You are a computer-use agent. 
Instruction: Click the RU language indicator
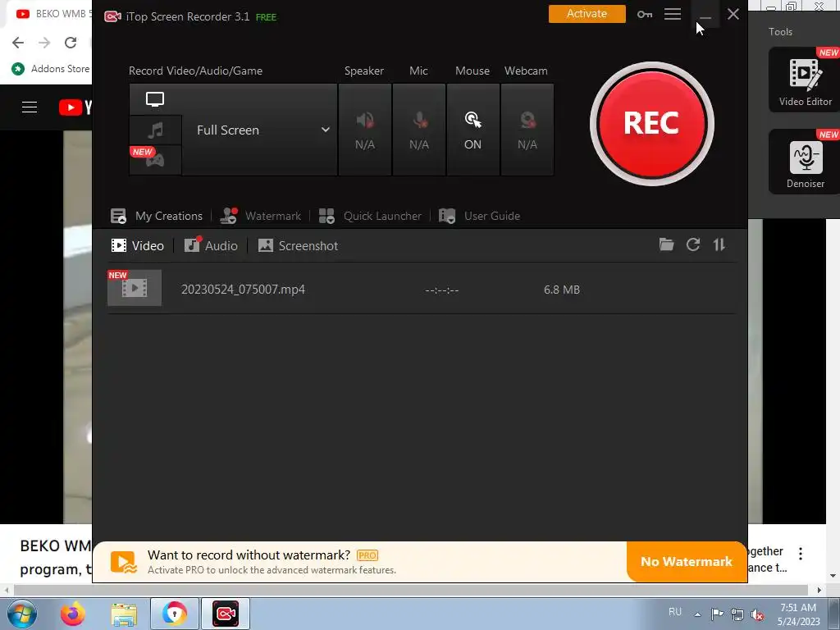[x=675, y=612]
